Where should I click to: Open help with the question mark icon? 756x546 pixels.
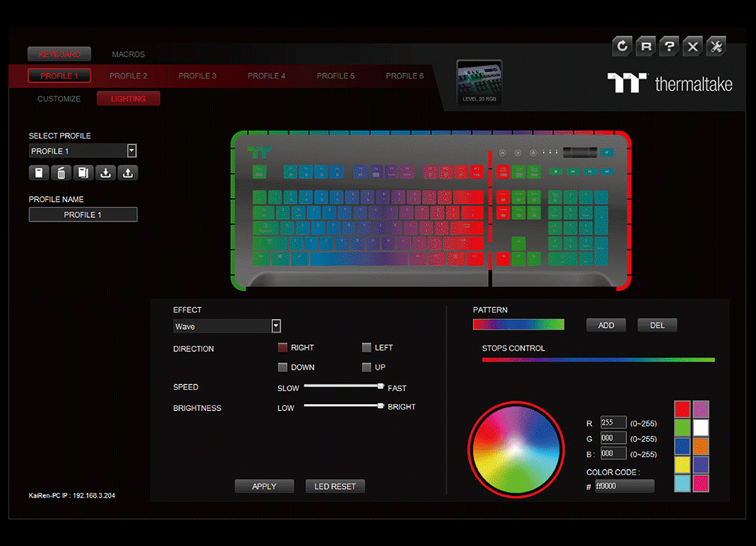point(669,47)
